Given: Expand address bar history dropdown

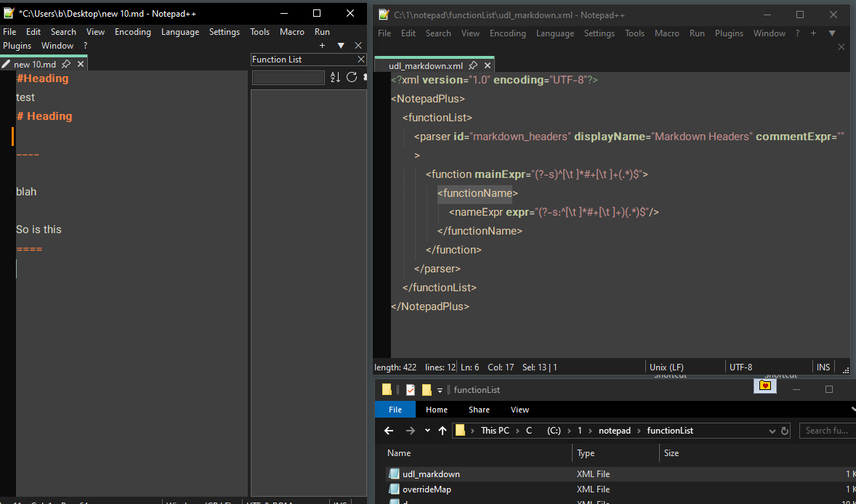Looking at the screenshot, I should (x=772, y=431).
